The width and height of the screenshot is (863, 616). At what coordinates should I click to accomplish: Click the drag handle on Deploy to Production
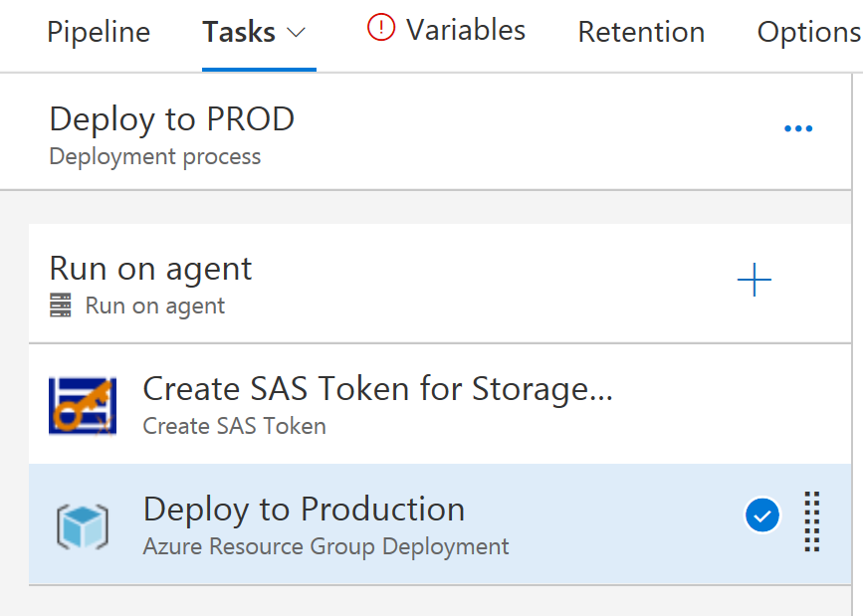[x=812, y=520]
